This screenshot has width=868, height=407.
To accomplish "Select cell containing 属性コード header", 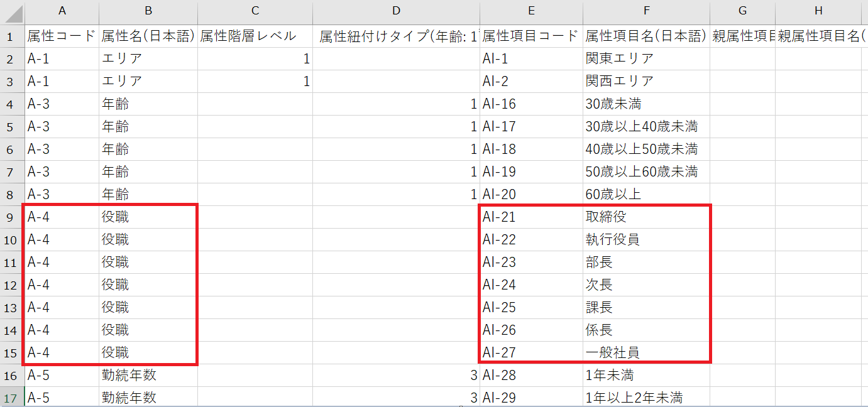I will point(62,36).
